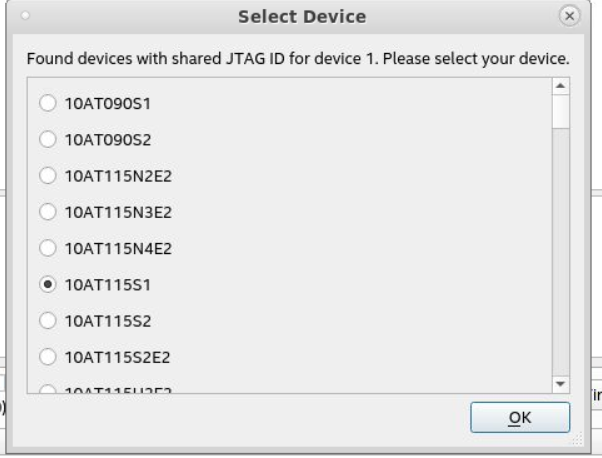Select the 10AT115N2E2 device option
Viewport: 602px width, 458px height.
(x=45, y=176)
